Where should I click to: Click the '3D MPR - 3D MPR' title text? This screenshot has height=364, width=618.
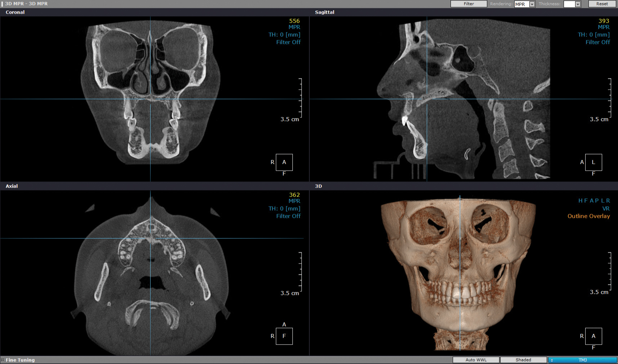click(x=26, y=4)
